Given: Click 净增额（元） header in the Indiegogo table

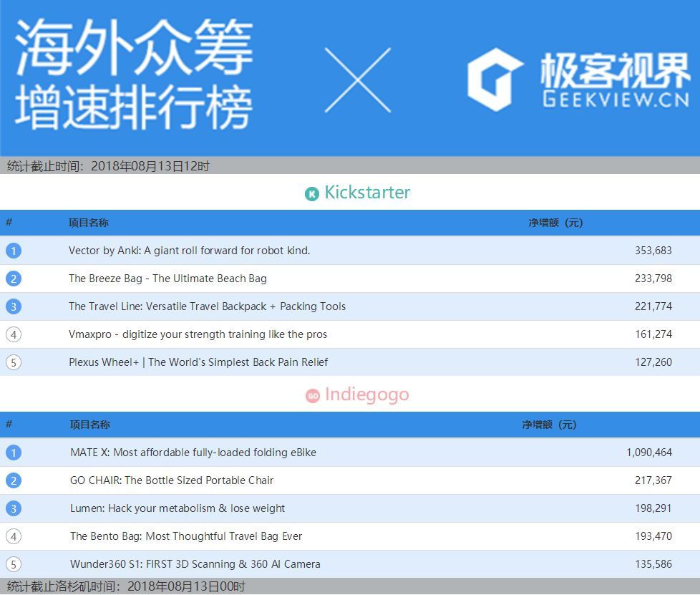Looking at the screenshot, I should pyautogui.click(x=549, y=425).
